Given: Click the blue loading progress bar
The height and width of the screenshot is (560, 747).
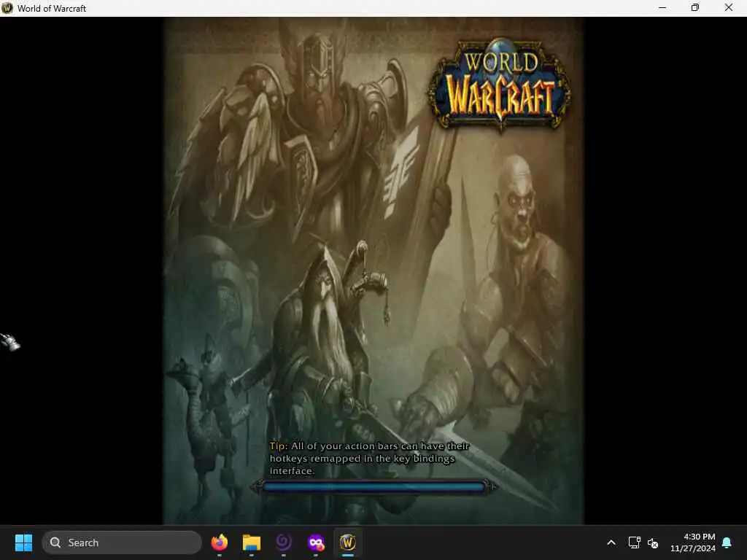Looking at the screenshot, I should pos(373,486).
